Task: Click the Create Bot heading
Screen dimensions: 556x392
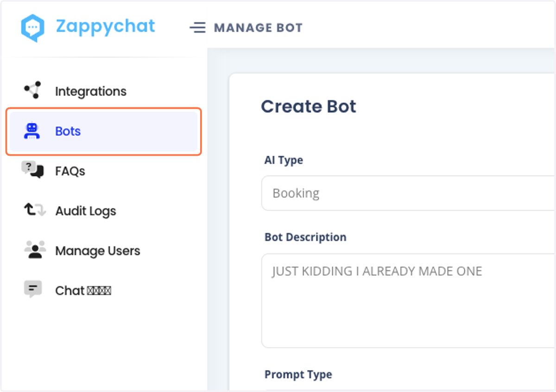Action: (309, 107)
